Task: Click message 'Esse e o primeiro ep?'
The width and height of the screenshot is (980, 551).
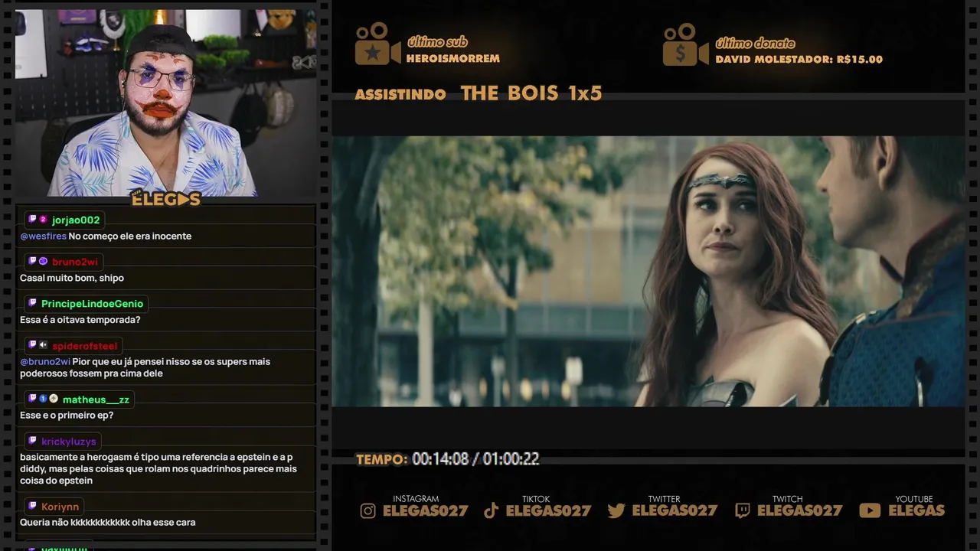Action: (x=67, y=416)
